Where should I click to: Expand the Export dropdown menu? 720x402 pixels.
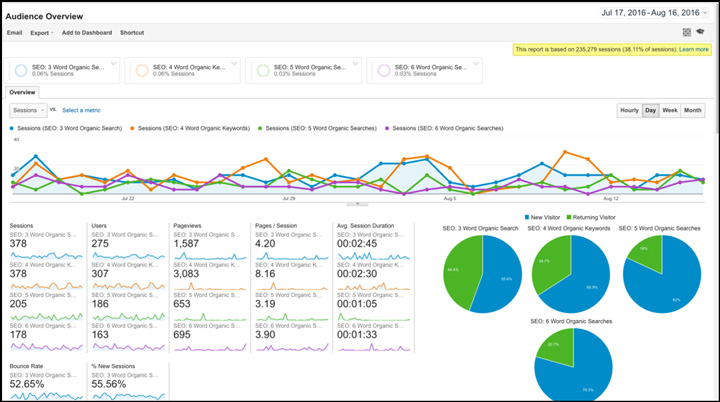(x=42, y=33)
